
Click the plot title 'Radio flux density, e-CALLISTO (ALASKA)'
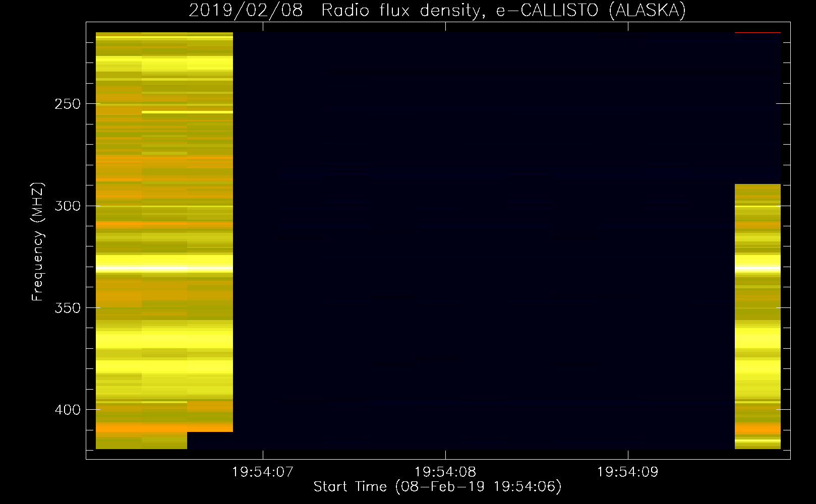click(x=504, y=11)
